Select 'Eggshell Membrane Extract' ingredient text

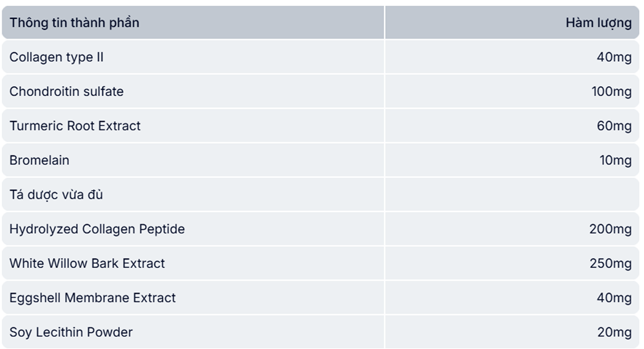pos(92,298)
